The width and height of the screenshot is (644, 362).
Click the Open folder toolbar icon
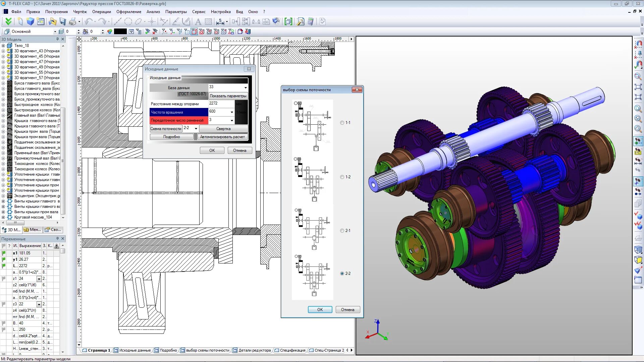tap(52, 22)
